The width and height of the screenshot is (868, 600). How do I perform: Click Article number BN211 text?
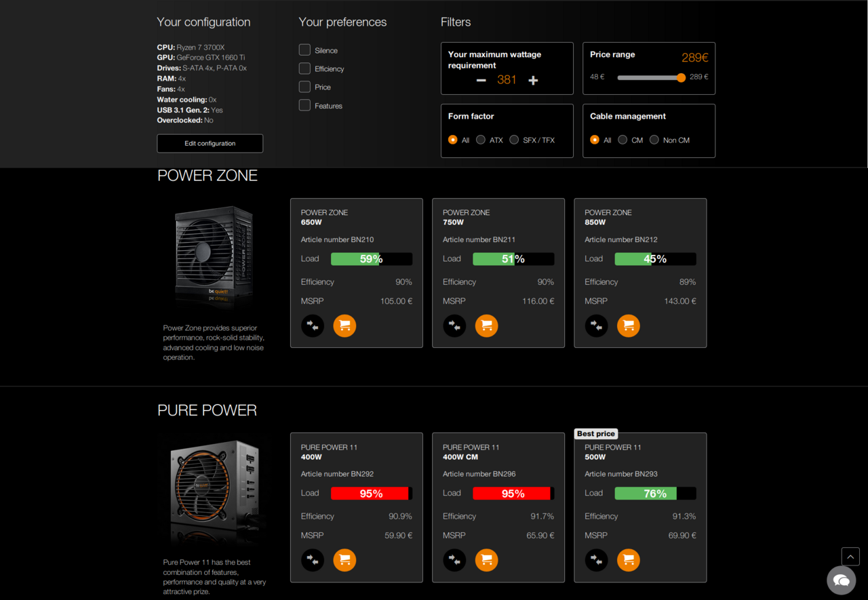pyautogui.click(x=479, y=239)
